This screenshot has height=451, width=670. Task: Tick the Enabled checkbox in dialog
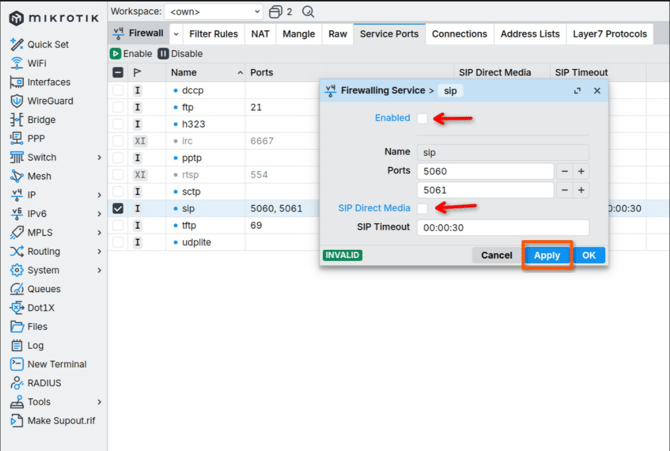click(x=423, y=118)
